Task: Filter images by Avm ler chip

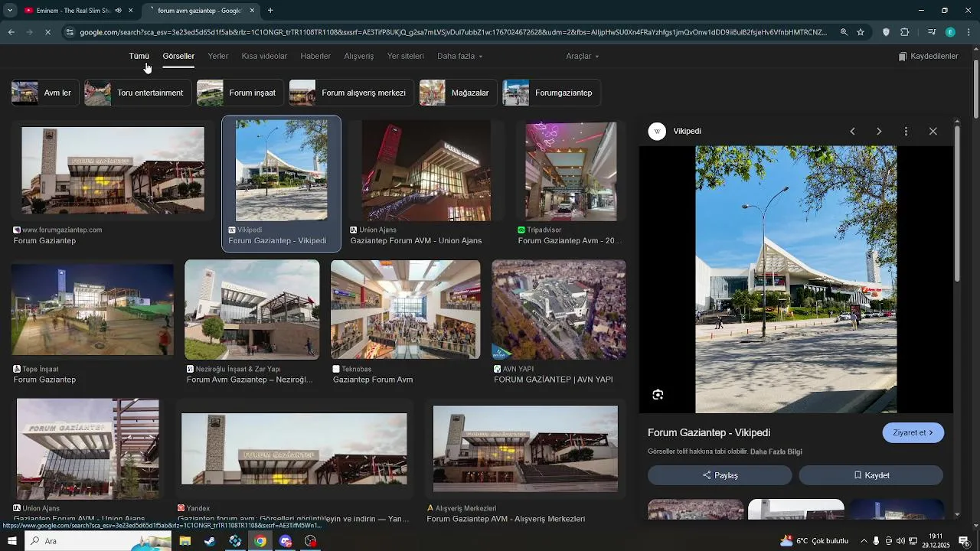Action: (45, 93)
